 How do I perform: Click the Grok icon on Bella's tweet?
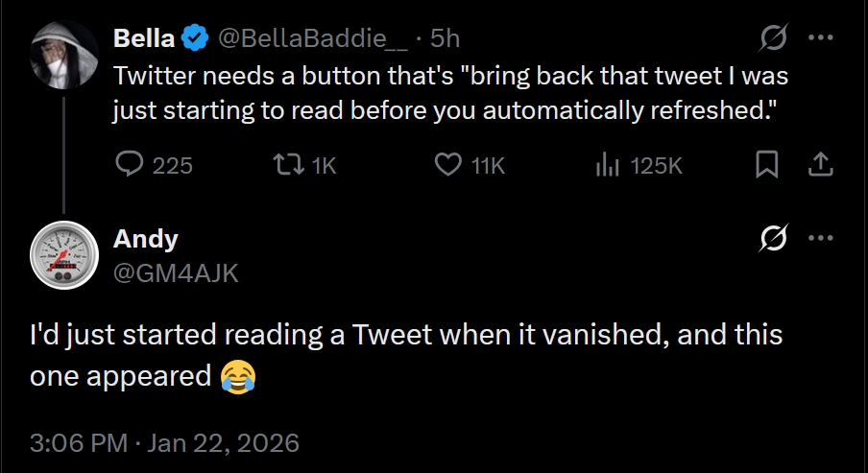pos(772,38)
